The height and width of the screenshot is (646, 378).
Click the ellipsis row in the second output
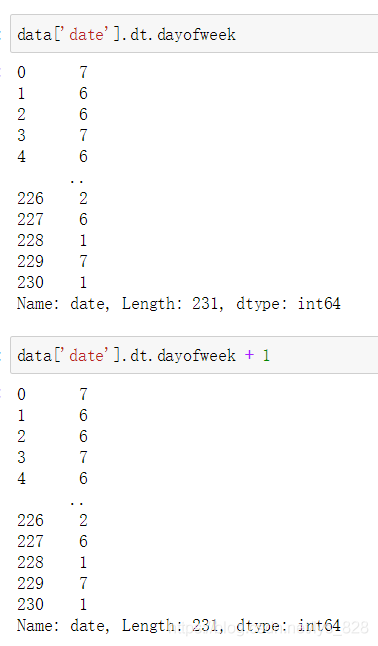click(77, 503)
